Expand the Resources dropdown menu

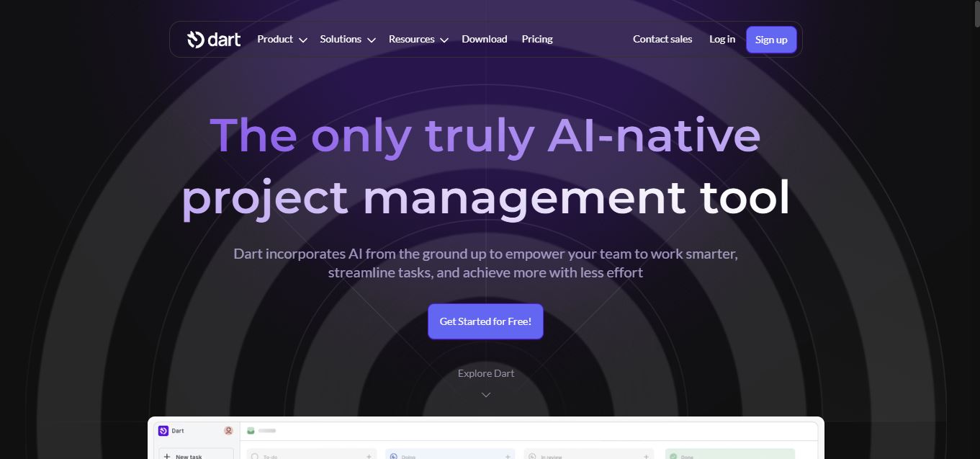click(x=418, y=39)
